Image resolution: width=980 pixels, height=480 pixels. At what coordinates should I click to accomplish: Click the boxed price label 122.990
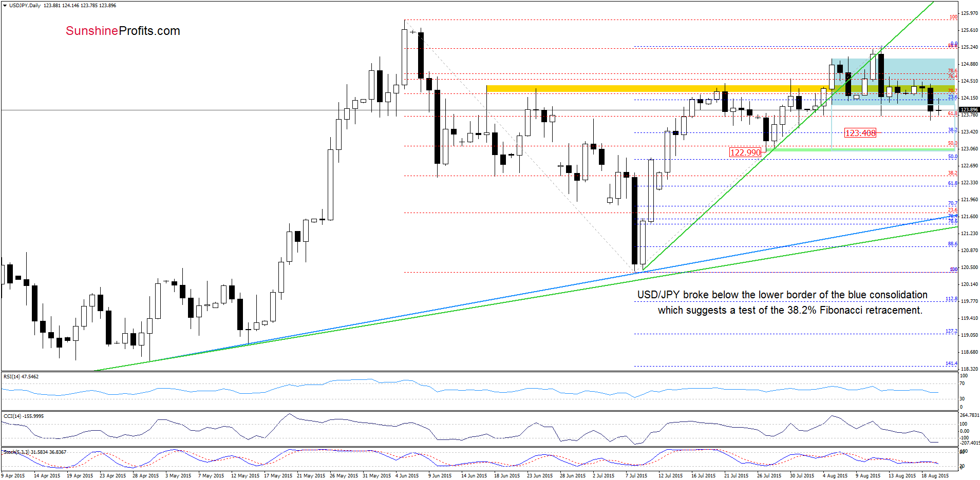pos(745,152)
